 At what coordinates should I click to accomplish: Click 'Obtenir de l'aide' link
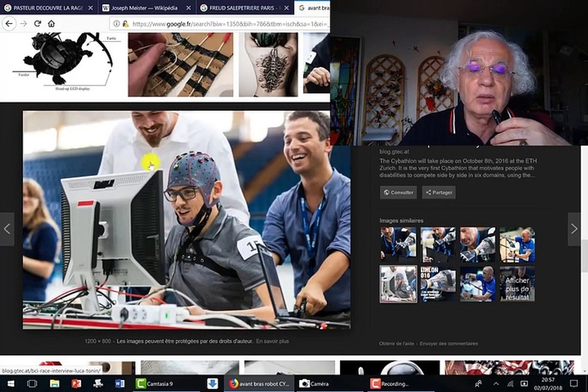(x=396, y=344)
